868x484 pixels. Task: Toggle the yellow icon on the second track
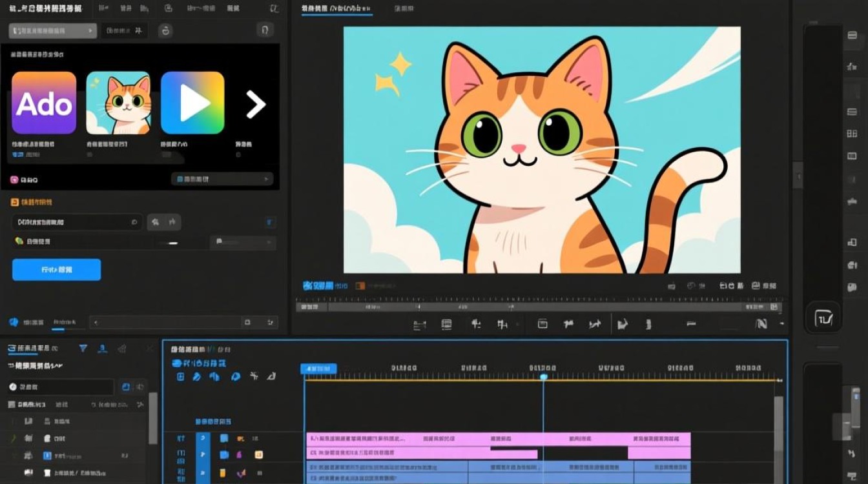click(x=258, y=455)
